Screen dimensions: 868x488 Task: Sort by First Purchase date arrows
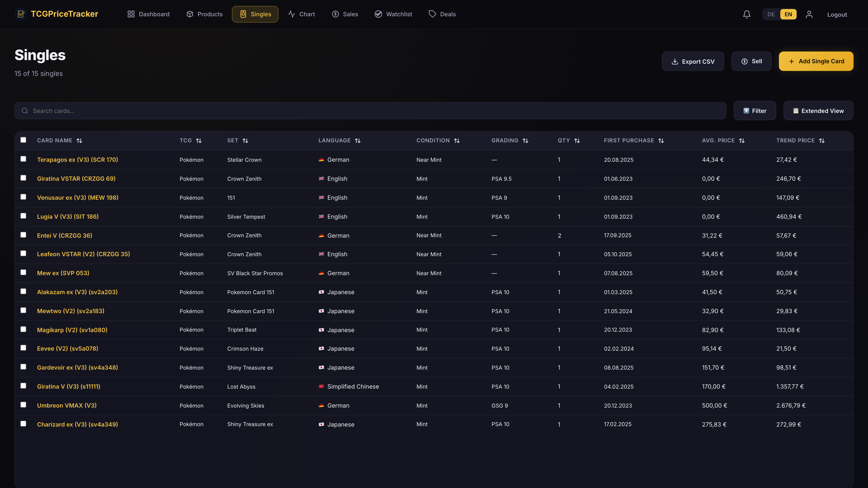pyautogui.click(x=661, y=141)
